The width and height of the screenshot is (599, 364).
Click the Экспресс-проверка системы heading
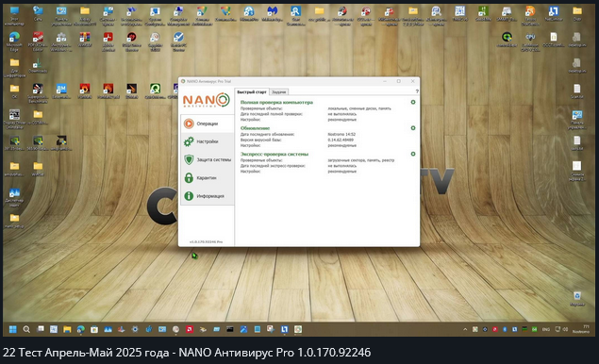275,155
